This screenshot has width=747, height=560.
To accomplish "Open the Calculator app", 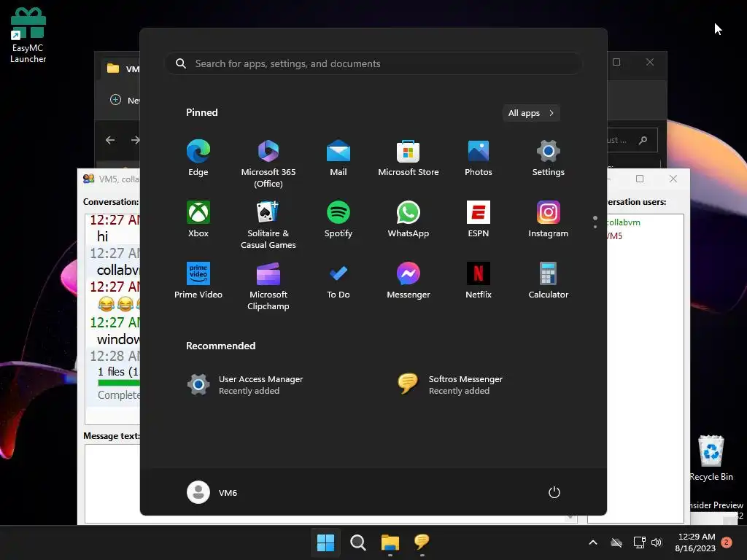I will (549, 281).
